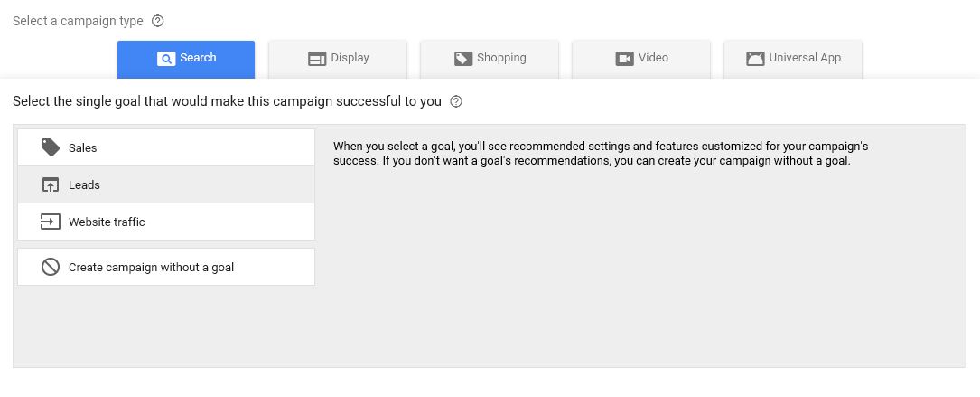This screenshot has width=980, height=397.
Task: Select the Video campaign type
Action: tap(641, 59)
